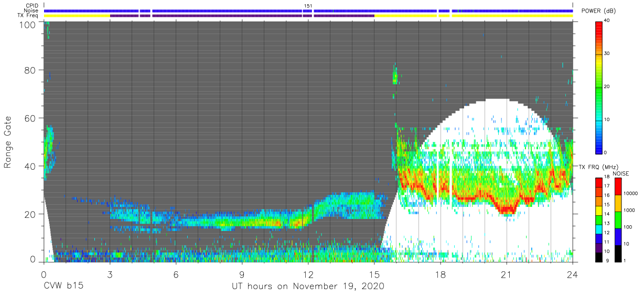Image resolution: width=644 pixels, height=297 pixels.
Task: Select the green NOISE 100 swatch
Action: [x=617, y=220]
